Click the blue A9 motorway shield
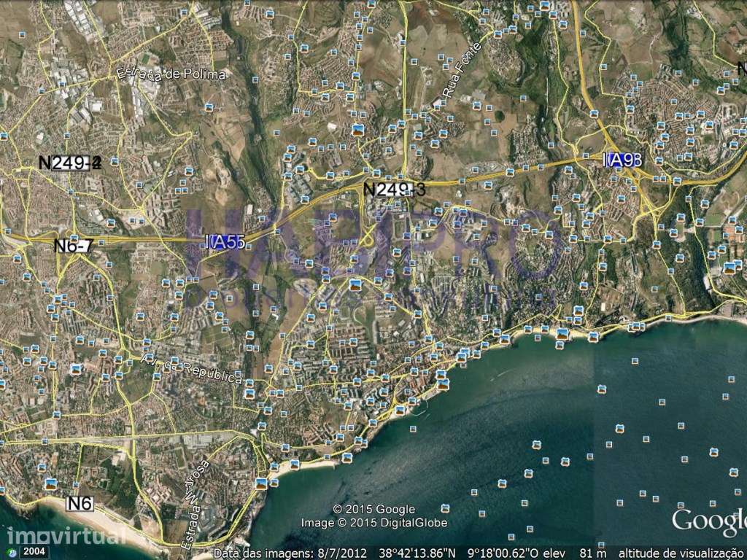Image resolution: width=747 pixels, height=560 pixels. tap(622, 160)
